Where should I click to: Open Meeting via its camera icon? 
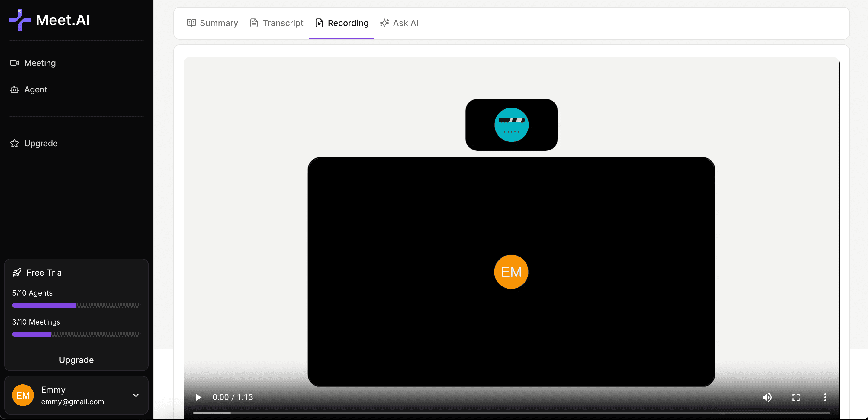[x=14, y=63]
